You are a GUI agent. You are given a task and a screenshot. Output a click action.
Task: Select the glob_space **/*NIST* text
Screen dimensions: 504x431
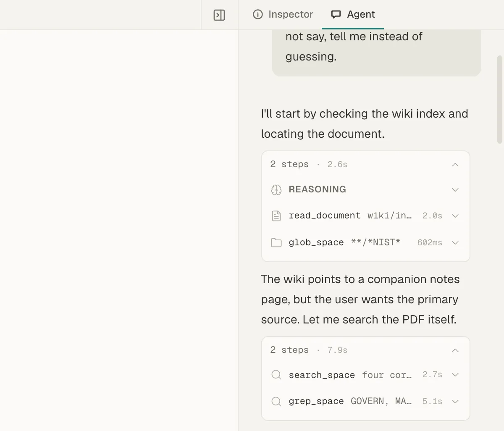[375, 242]
